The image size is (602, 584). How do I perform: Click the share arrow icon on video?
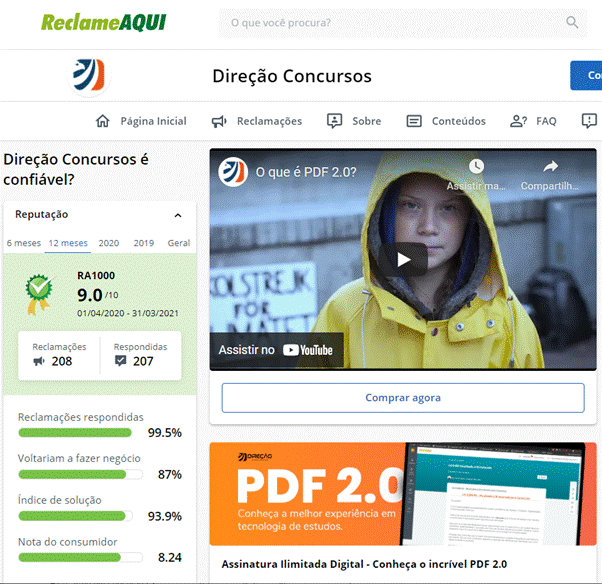(x=550, y=166)
